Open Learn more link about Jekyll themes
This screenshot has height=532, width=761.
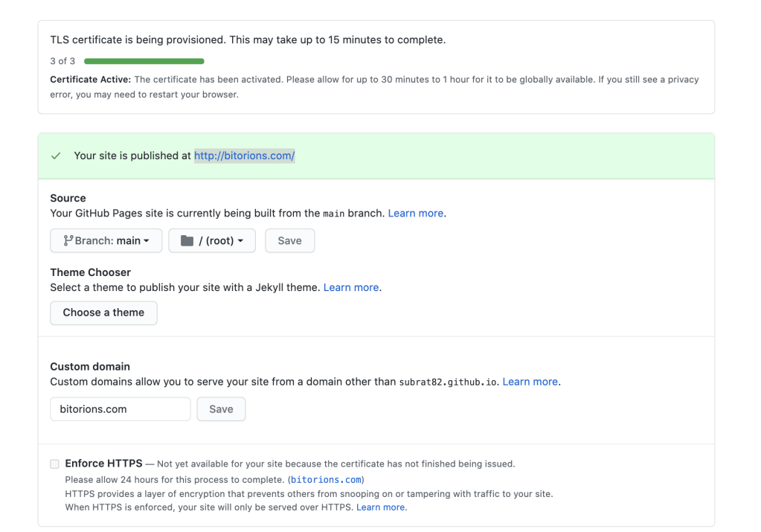(351, 287)
